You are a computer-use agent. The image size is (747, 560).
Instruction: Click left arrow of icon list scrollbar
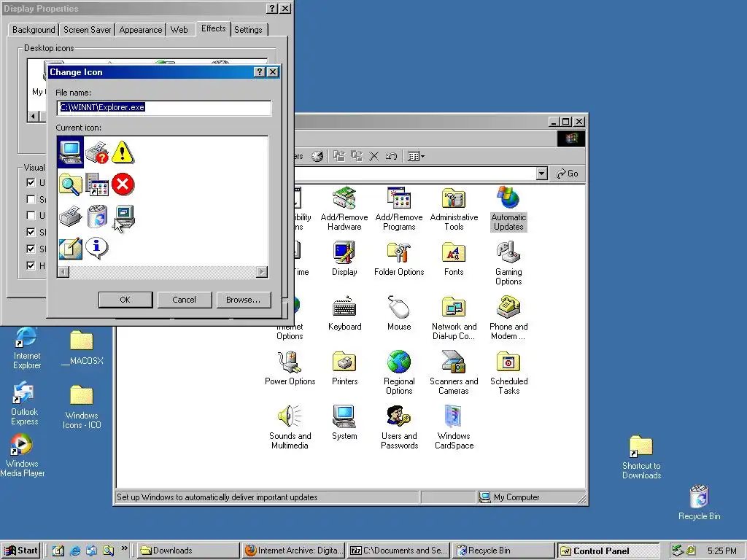pos(63,272)
